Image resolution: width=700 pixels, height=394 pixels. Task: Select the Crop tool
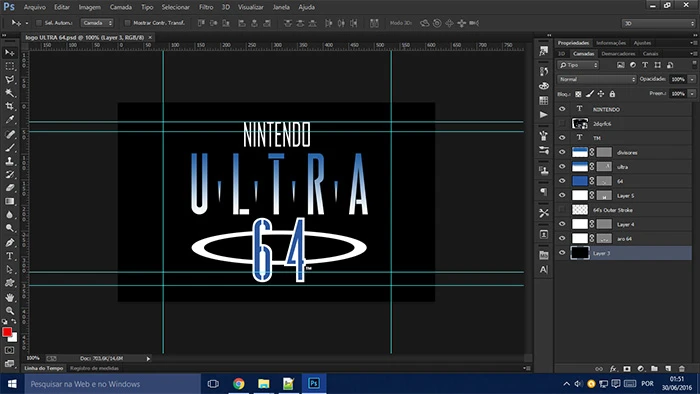pos(9,106)
